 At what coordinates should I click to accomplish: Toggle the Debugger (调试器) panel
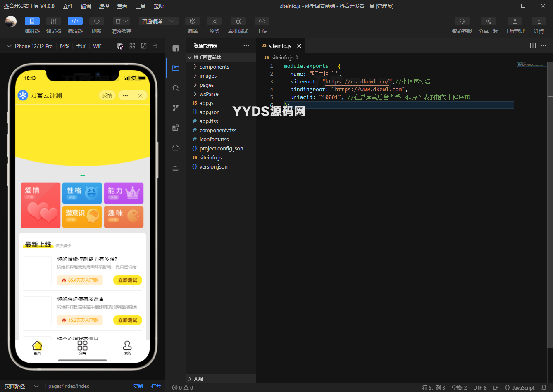(54, 21)
